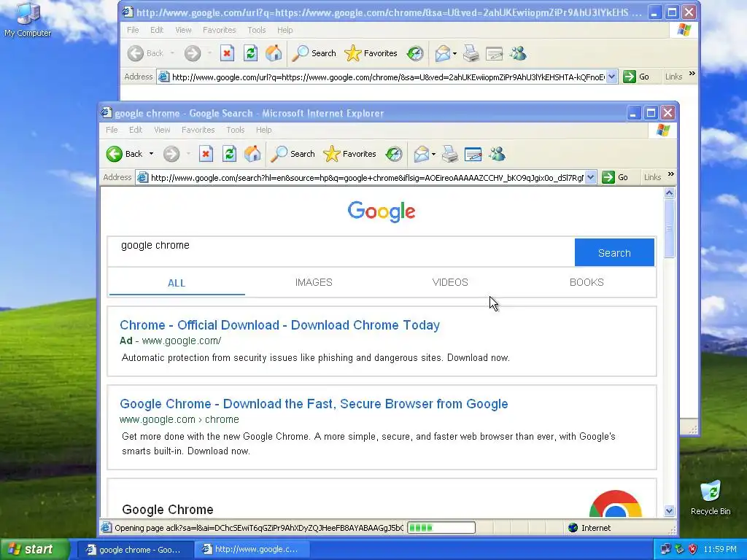Click page loading progress bar
This screenshot has height=560, width=747.
click(441, 528)
